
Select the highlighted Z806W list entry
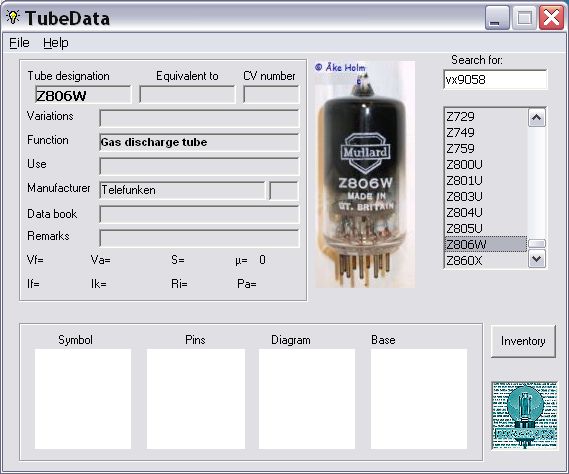(x=486, y=244)
